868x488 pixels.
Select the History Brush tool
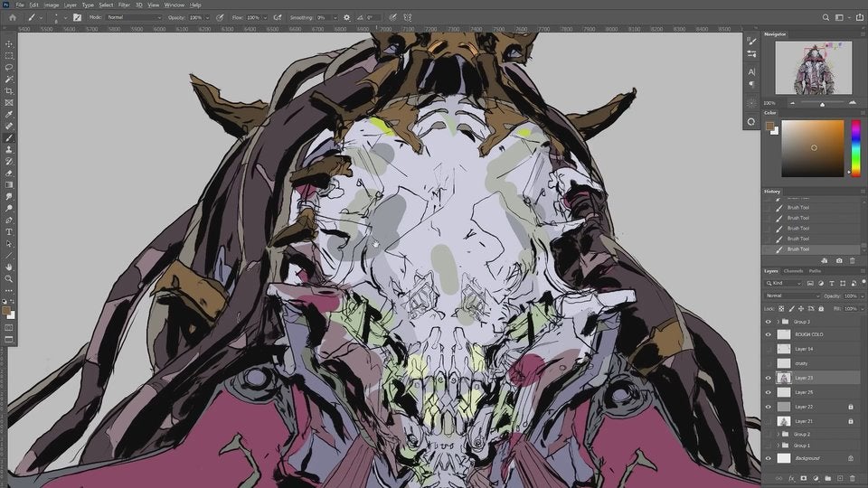click(x=9, y=161)
